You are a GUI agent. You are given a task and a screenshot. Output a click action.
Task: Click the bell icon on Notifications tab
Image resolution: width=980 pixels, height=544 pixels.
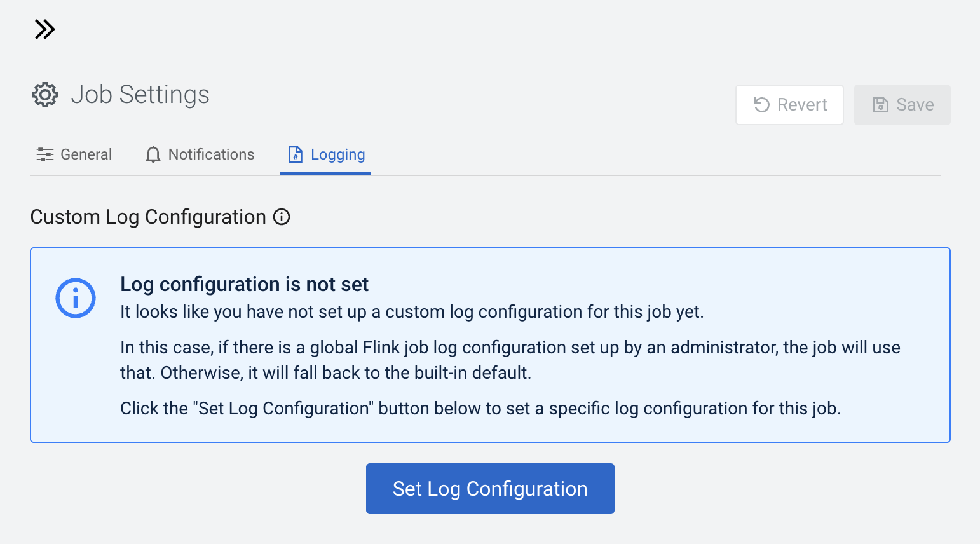tap(153, 154)
